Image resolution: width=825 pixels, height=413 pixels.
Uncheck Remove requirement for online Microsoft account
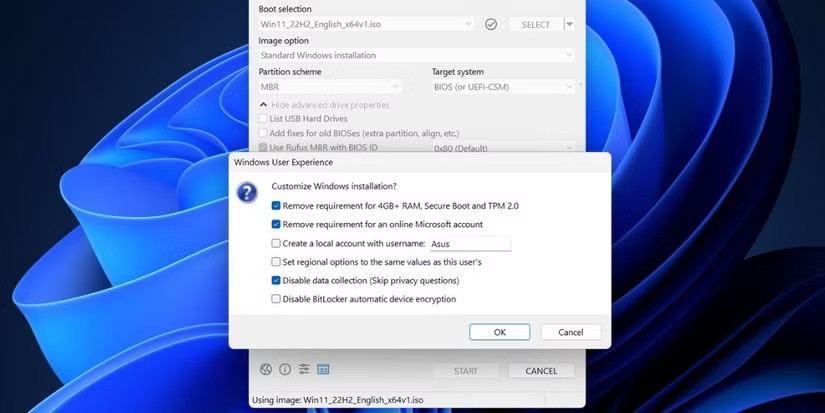click(276, 224)
